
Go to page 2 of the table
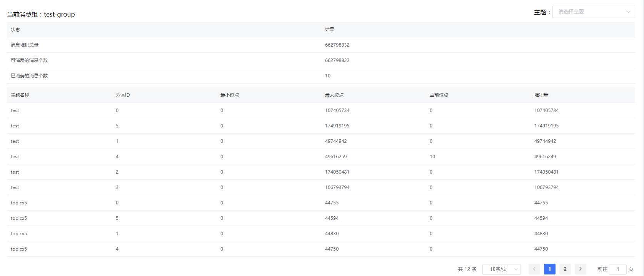coord(565,269)
